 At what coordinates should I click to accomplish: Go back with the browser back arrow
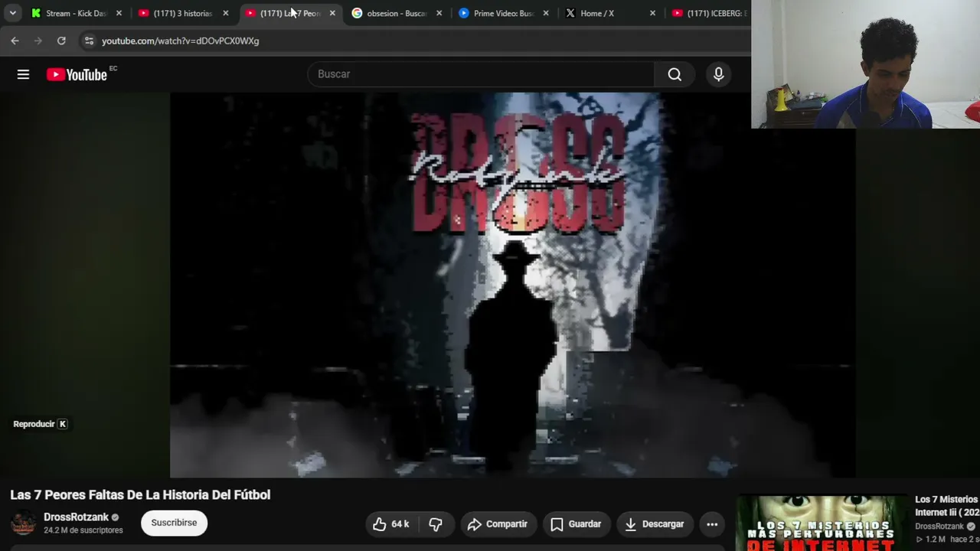click(x=15, y=41)
